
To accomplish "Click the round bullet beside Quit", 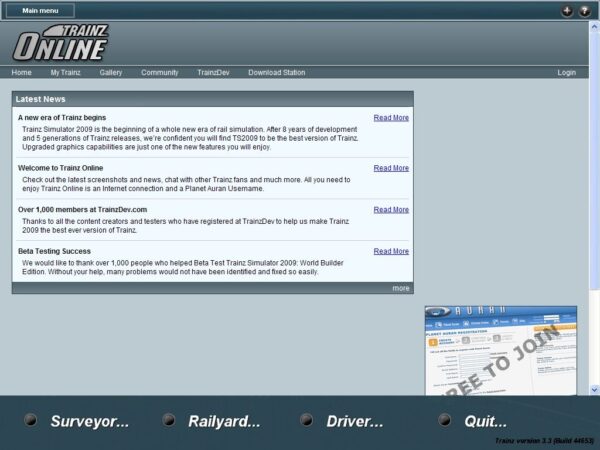I will coord(445,420).
